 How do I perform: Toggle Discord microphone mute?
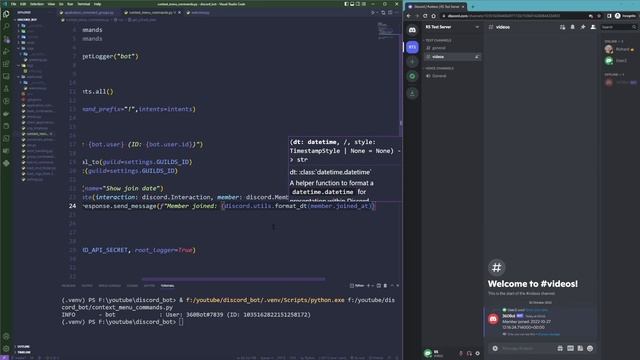pyautogui.click(x=461, y=353)
